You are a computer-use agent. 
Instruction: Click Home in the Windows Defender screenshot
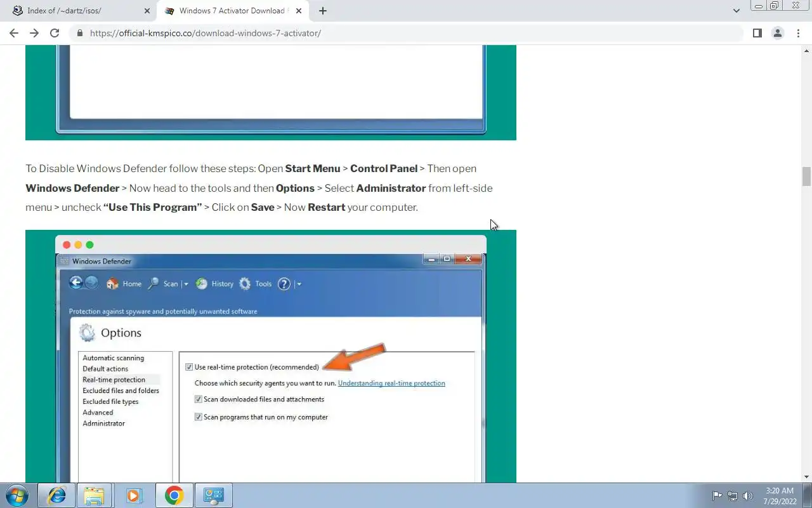tap(124, 284)
